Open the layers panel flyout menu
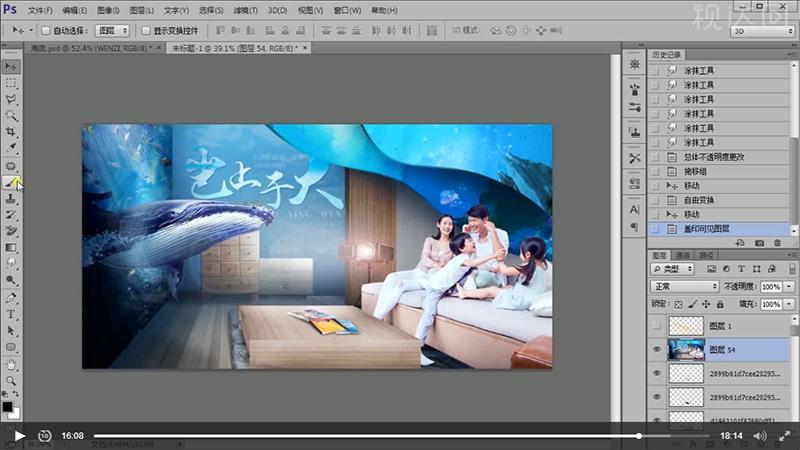The image size is (800, 450). [792, 255]
